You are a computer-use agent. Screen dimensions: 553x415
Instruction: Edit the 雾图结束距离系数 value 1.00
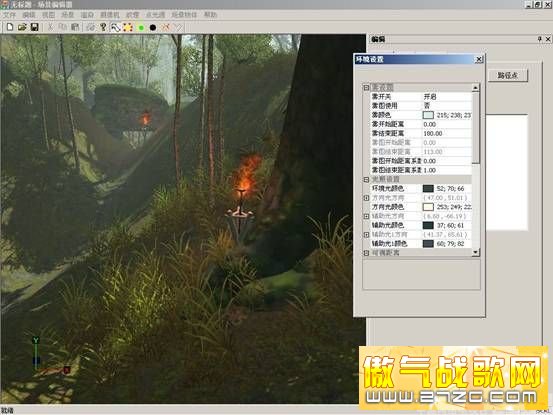click(x=430, y=170)
